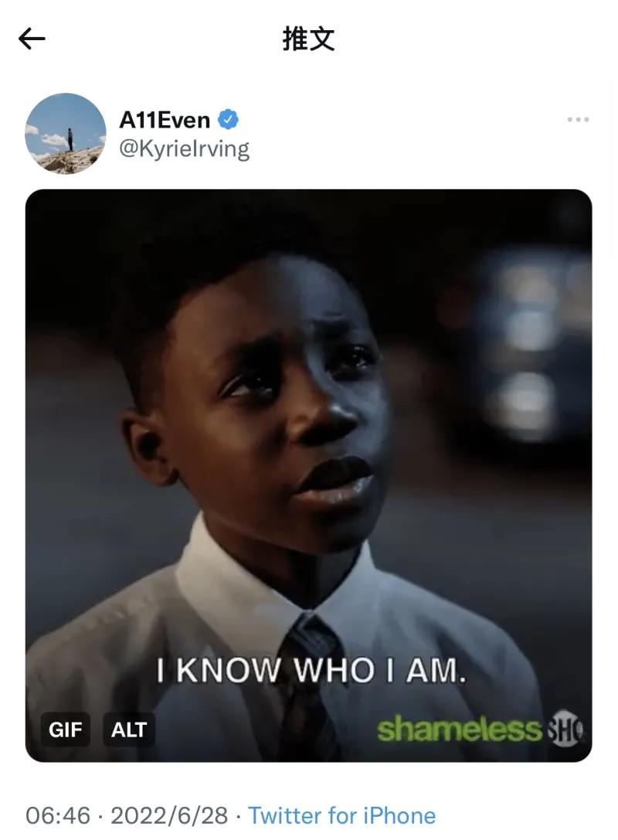618x840 pixels.
Task: Tap the 推文 page title
Action: (309, 39)
